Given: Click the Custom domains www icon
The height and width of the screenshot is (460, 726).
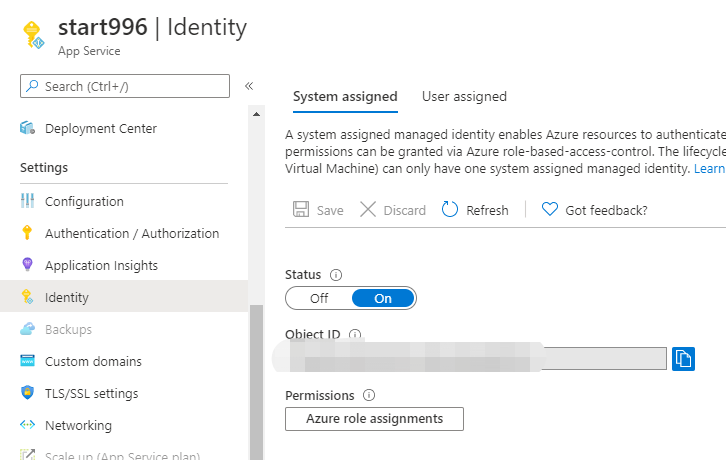Looking at the screenshot, I should 27,360.
